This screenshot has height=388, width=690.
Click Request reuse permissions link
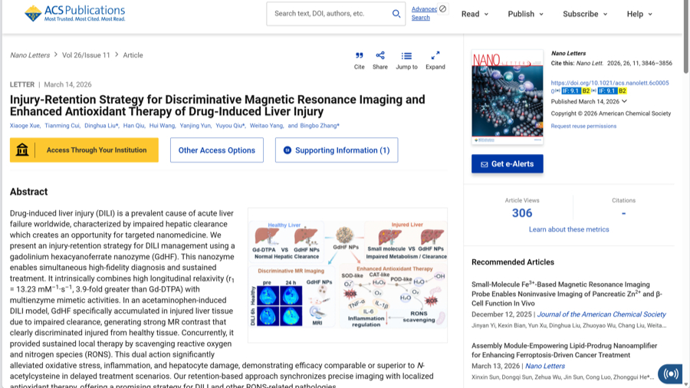pyautogui.click(x=584, y=126)
